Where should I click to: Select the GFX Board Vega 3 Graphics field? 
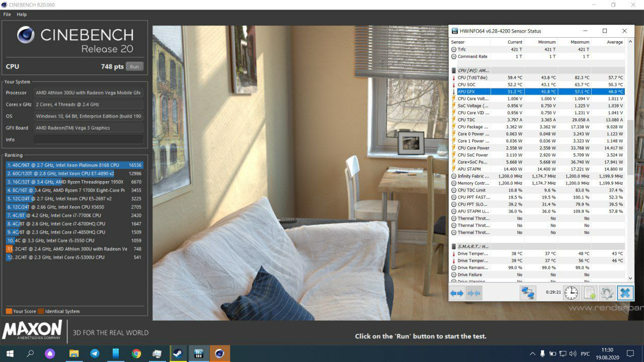(89, 128)
